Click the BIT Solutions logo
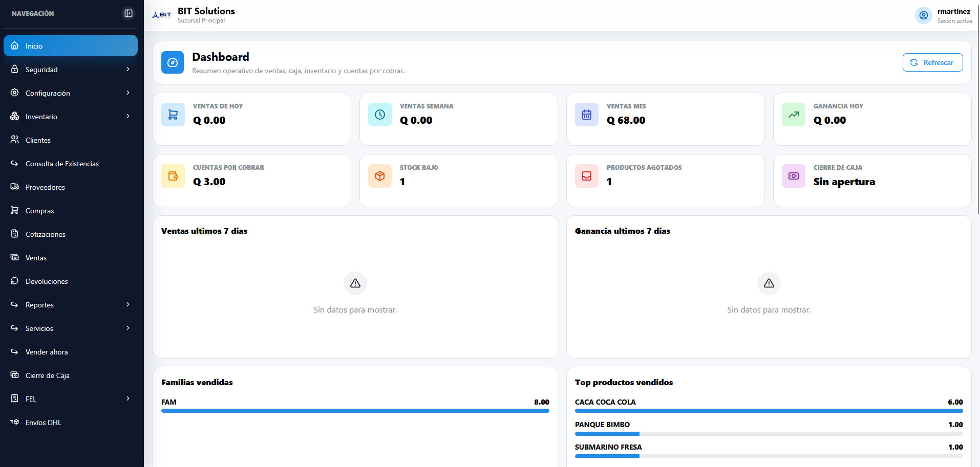Viewport: 980px width, 467px height. (x=162, y=15)
